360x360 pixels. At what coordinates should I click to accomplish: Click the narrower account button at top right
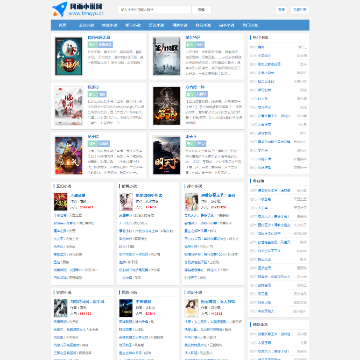(281, 10)
